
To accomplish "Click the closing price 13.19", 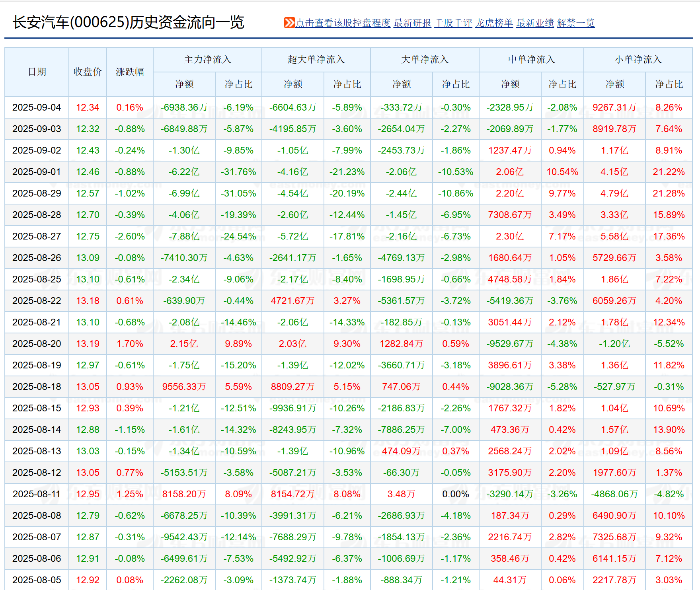I will tap(88, 344).
